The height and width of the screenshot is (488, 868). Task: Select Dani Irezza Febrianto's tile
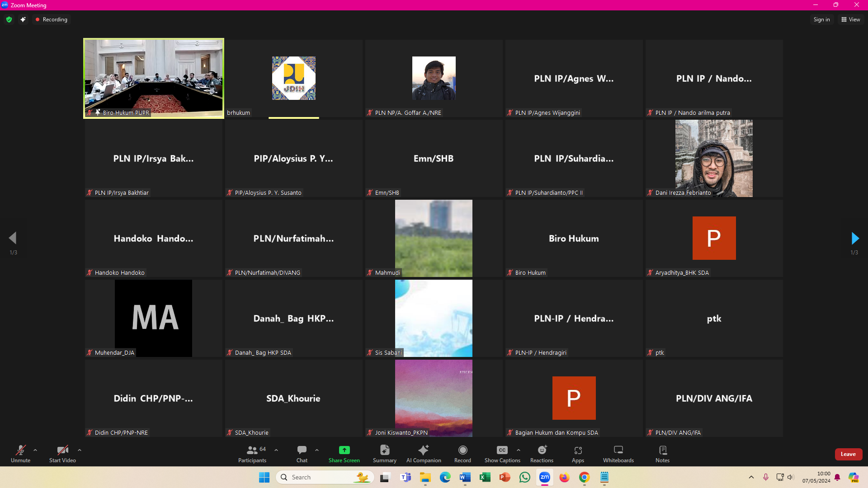coord(714,158)
